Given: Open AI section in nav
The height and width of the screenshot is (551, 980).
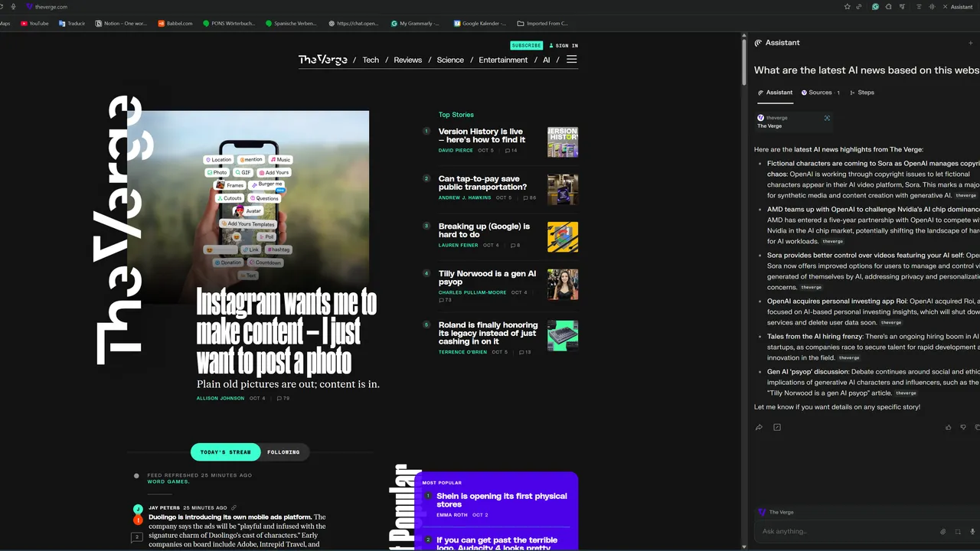Looking at the screenshot, I should point(547,60).
